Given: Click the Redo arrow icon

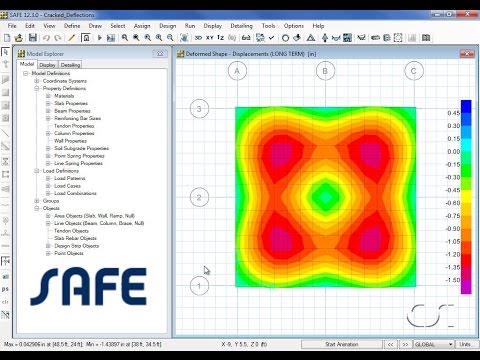Looking at the screenshot, I should [58, 38].
